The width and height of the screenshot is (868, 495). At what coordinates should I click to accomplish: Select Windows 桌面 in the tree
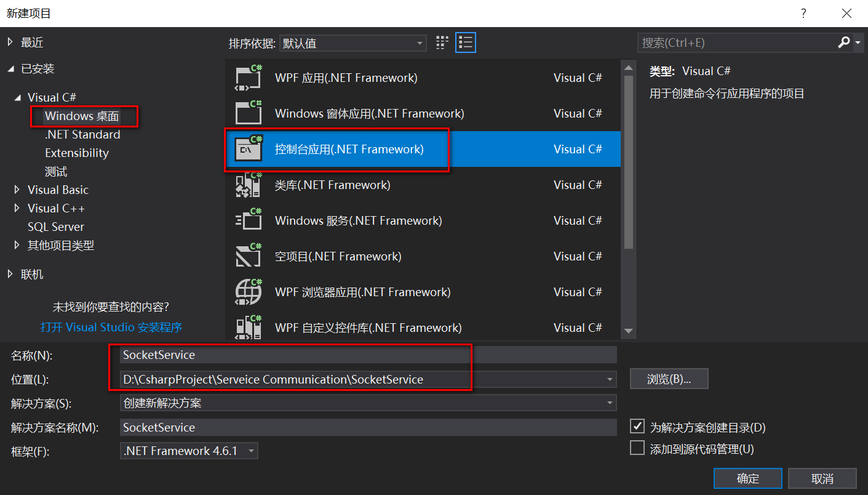(x=82, y=116)
